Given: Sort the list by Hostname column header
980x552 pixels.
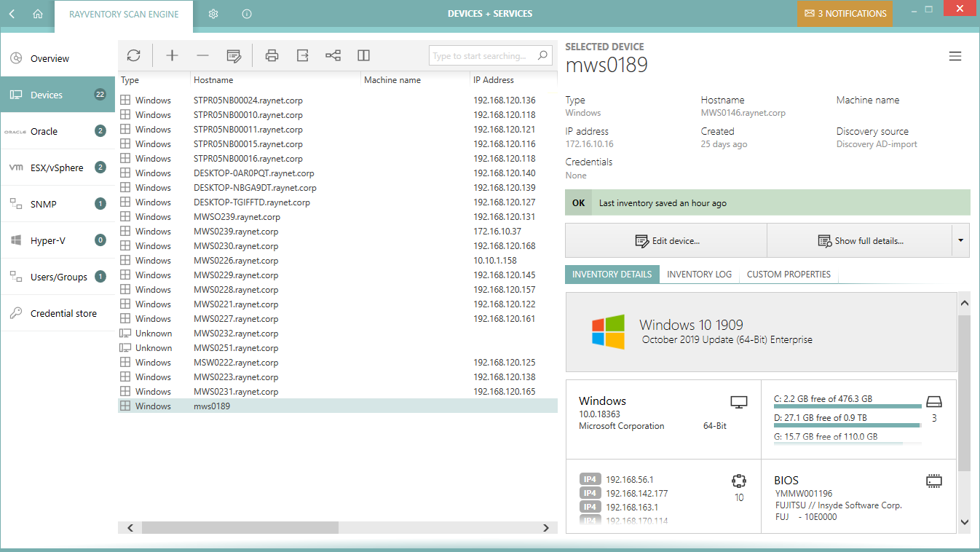Looking at the screenshot, I should (x=213, y=80).
